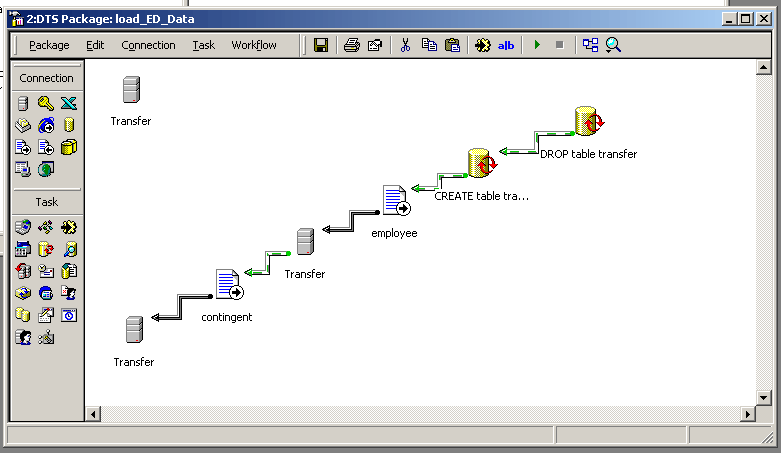Add a Bulk Insert task

(69, 271)
